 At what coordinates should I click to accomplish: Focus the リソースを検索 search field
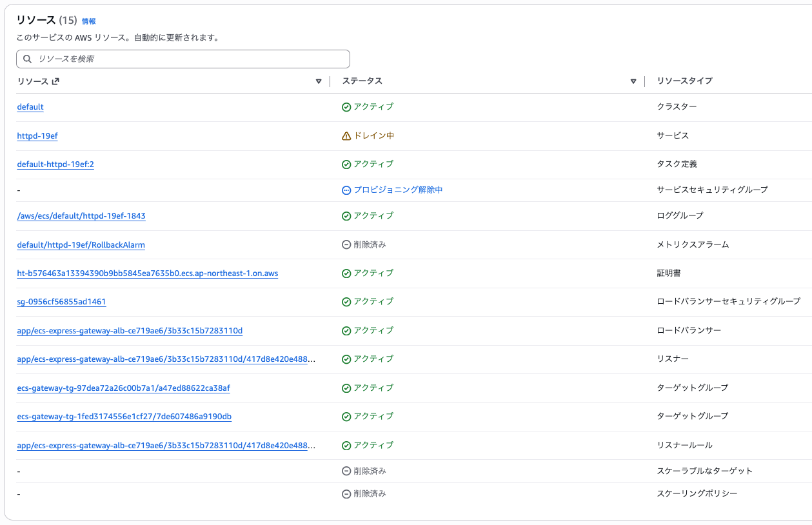click(x=187, y=59)
